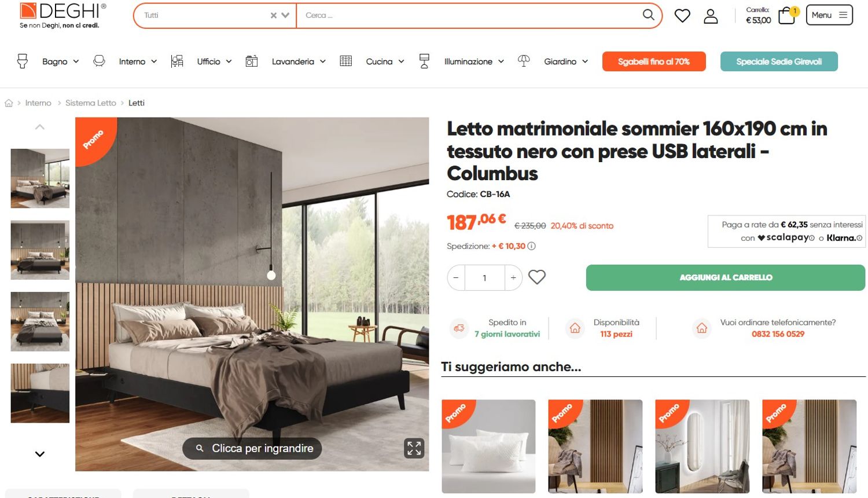Click the home breadcrumb icon
Viewport: 868px width, 498px height.
tap(9, 103)
